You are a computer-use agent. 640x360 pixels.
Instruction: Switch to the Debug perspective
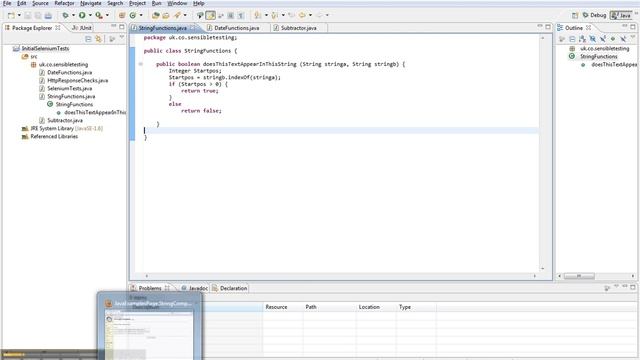coord(594,16)
